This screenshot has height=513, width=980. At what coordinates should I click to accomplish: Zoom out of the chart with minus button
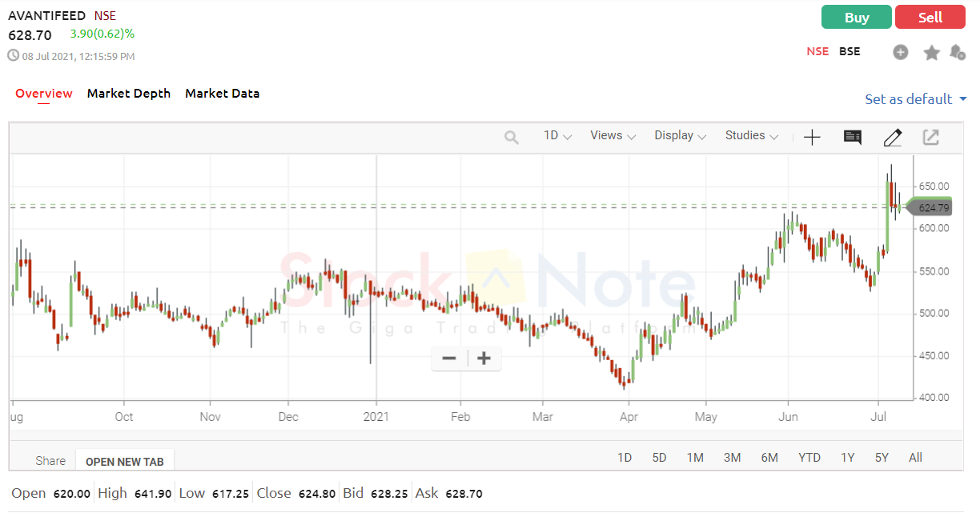(449, 359)
